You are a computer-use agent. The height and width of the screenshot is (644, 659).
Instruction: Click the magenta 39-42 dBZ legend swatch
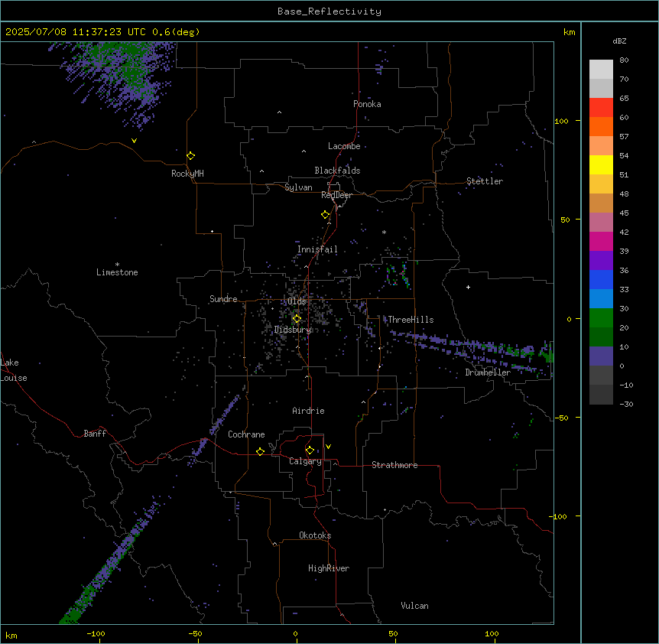[x=601, y=241]
